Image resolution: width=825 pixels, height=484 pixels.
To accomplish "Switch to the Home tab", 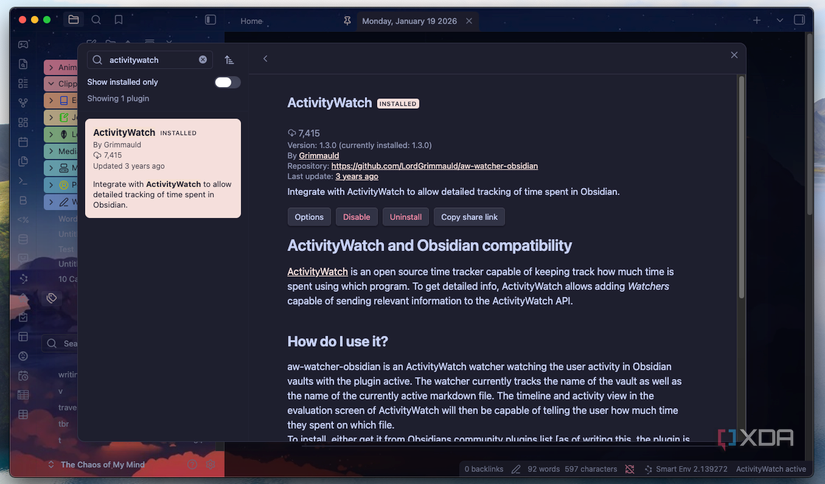I will click(251, 21).
